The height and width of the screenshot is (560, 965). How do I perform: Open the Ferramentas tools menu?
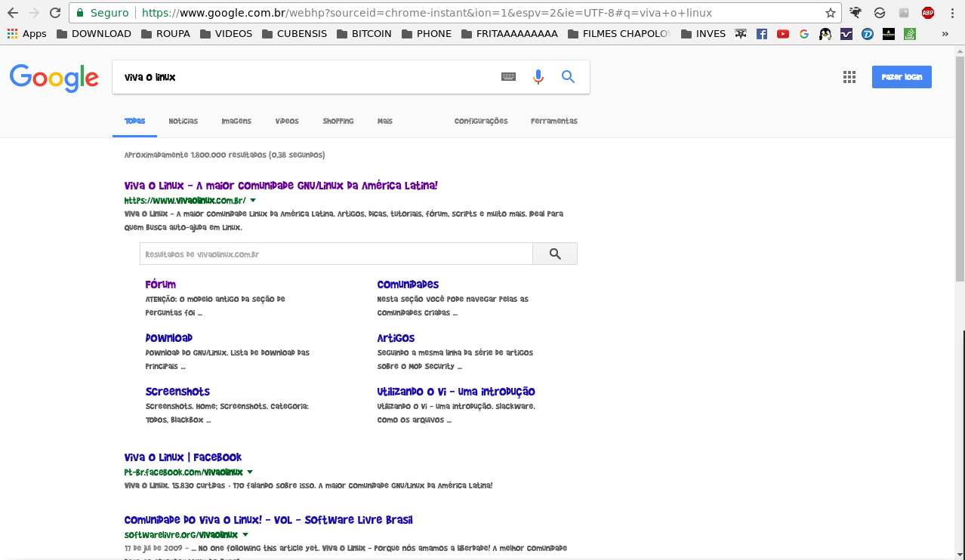pos(554,121)
